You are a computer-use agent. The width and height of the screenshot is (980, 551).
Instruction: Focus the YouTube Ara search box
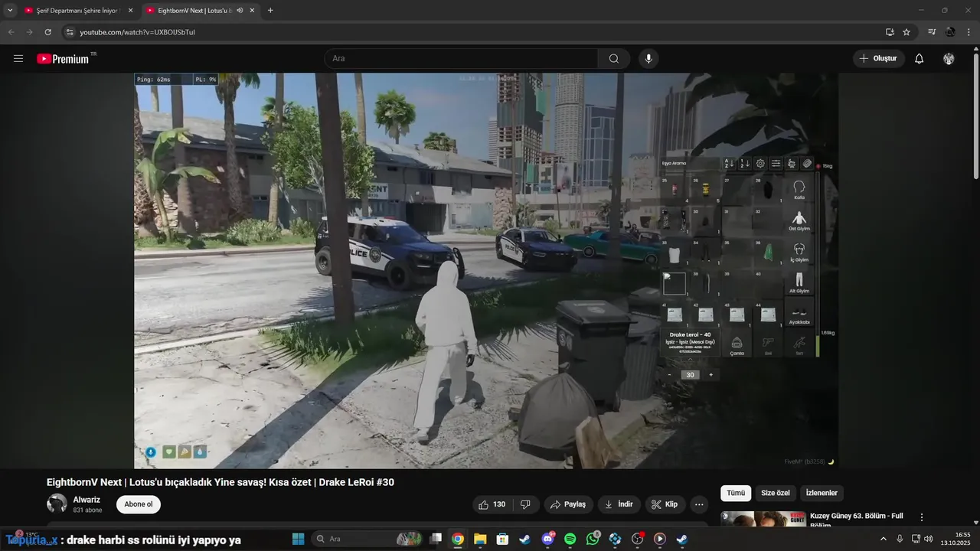click(x=461, y=59)
